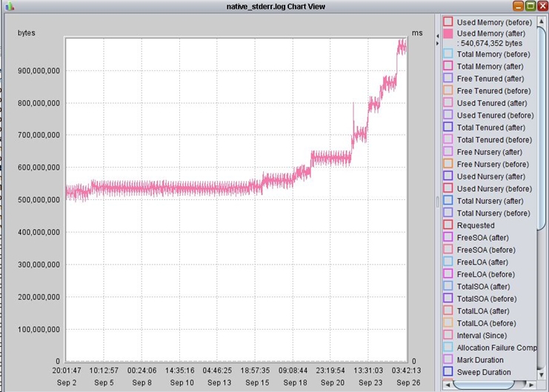The width and height of the screenshot is (549, 392).
Task: Click the 100,000,000 y-axis label
Action: (x=39, y=329)
